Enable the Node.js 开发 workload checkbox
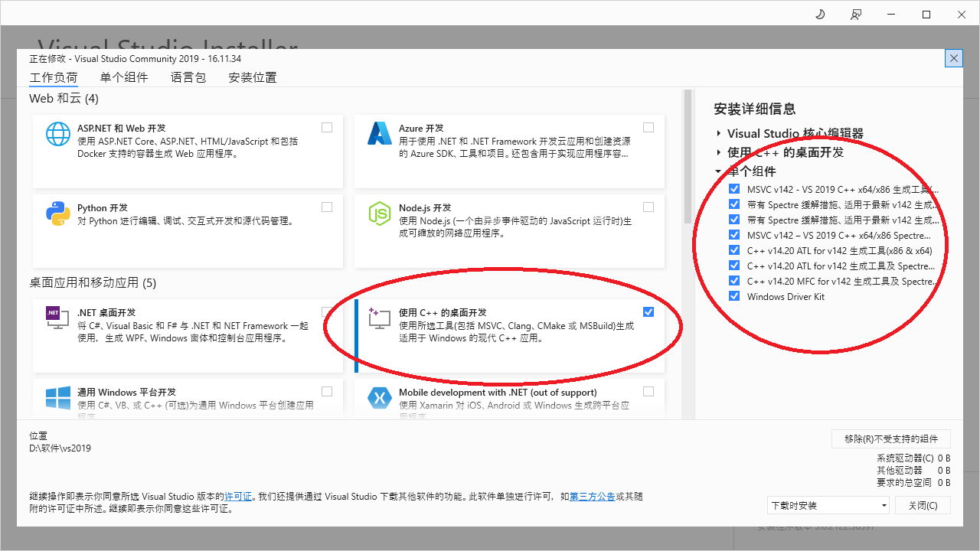Screen dimensions: 980x551 [x=648, y=207]
